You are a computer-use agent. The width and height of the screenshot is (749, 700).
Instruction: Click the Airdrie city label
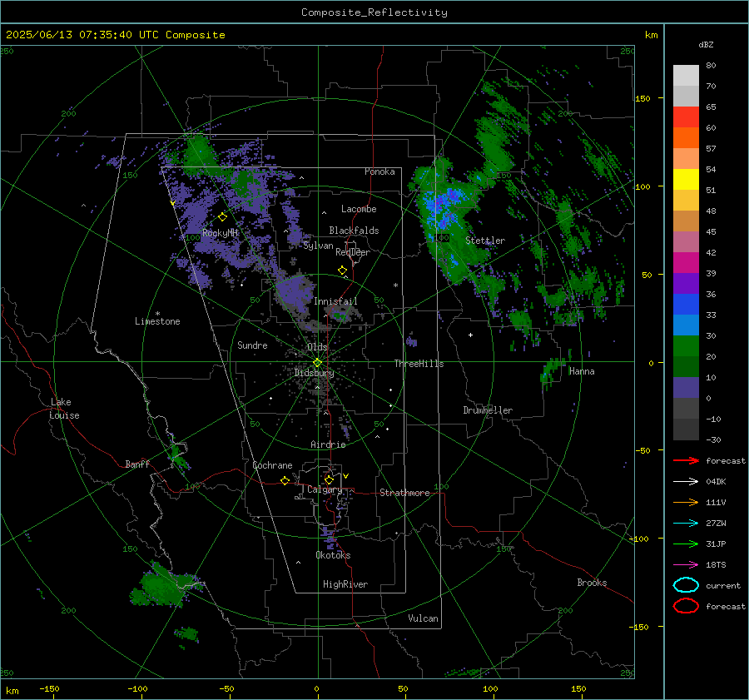pos(328,444)
